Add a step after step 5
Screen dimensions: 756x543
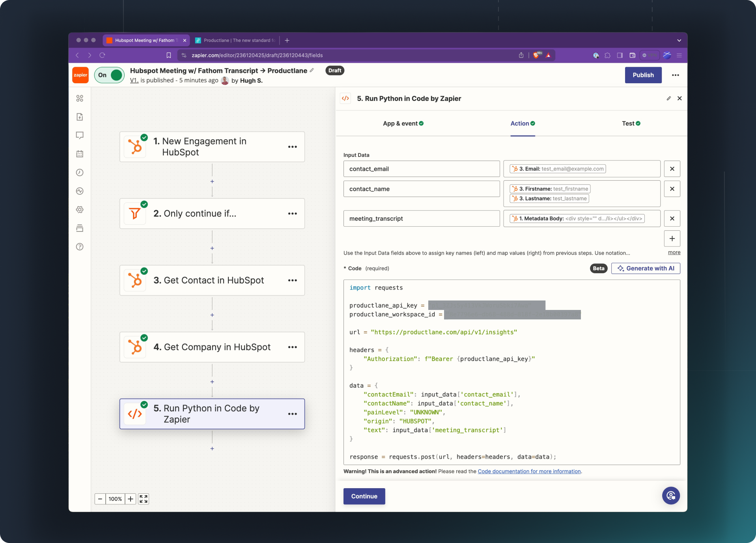point(212,448)
